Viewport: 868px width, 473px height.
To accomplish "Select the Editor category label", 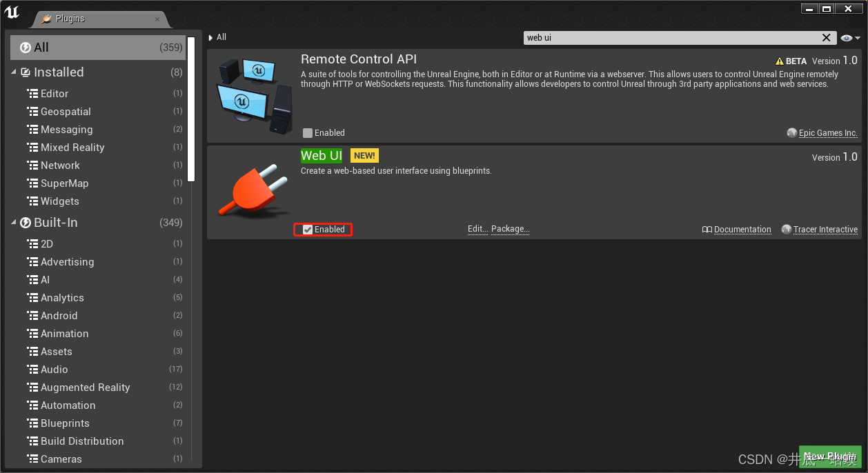I will (55, 94).
